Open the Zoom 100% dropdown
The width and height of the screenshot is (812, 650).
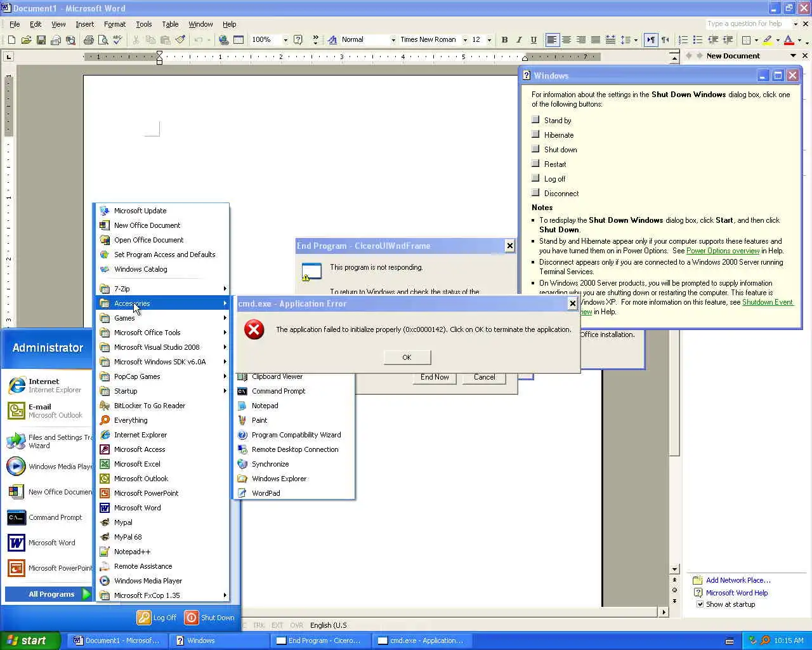point(285,40)
